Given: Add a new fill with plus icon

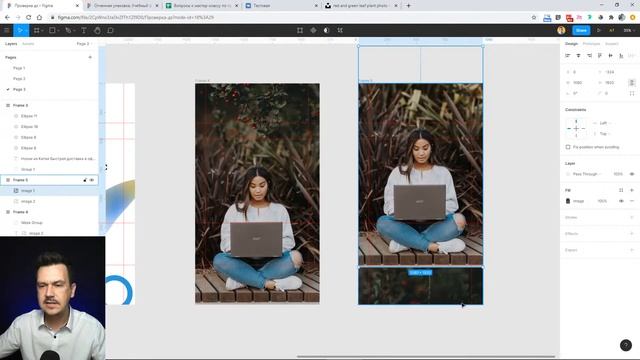Looking at the screenshot, I should pos(632,190).
